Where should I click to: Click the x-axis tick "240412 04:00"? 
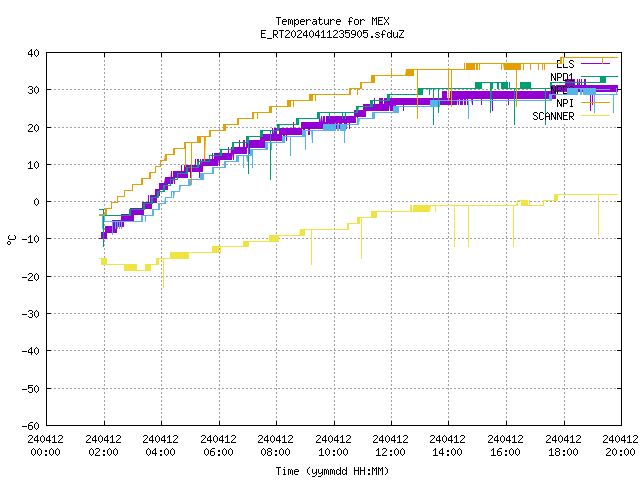point(161,445)
